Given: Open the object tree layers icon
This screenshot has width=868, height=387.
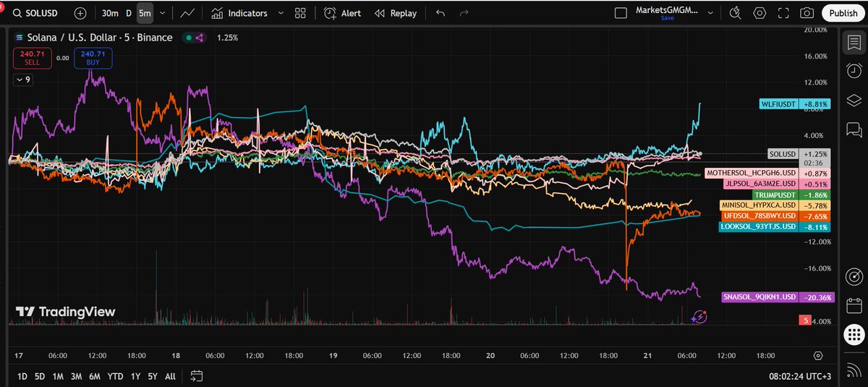Looking at the screenshot, I should tap(854, 100).
